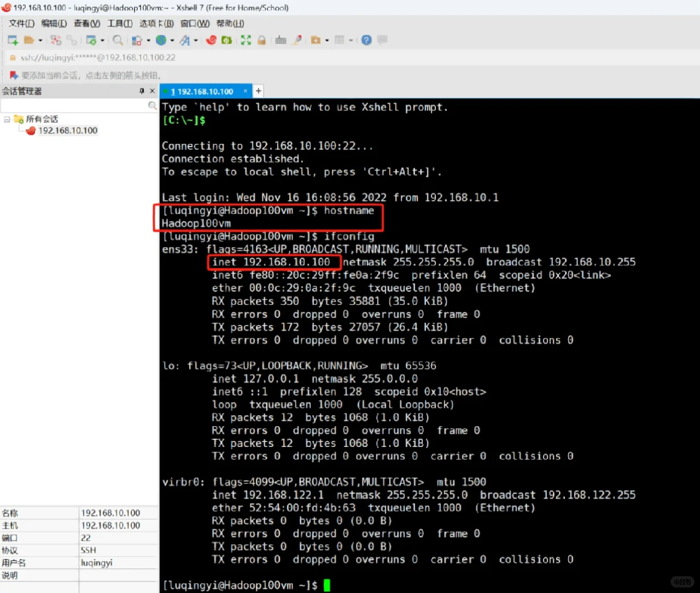Click the ssh address bar field
Image resolution: width=700 pixels, height=593 pixels.
click(x=351, y=57)
